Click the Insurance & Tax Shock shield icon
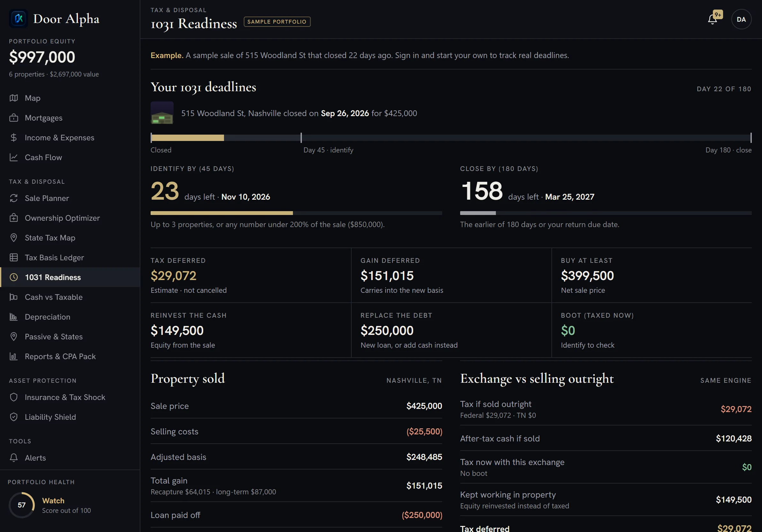762x532 pixels. coord(14,397)
